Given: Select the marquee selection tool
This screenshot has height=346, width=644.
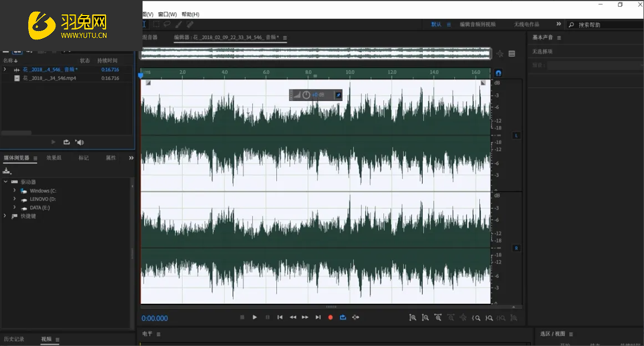Looking at the screenshot, I should (x=156, y=24).
